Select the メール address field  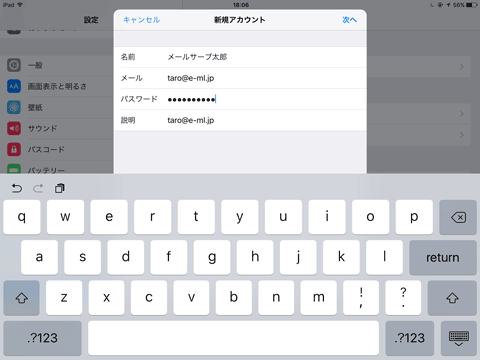point(240,78)
